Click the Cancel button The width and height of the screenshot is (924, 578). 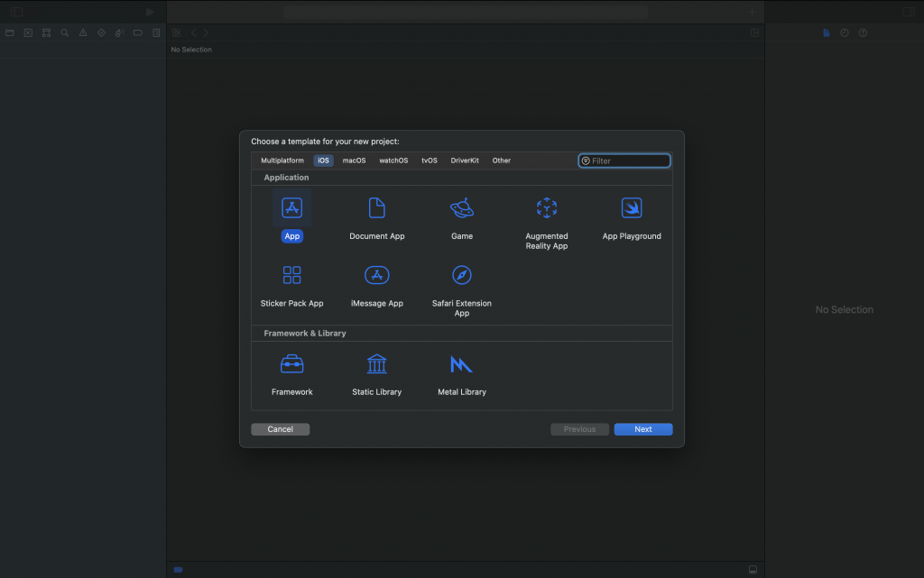[x=280, y=429]
